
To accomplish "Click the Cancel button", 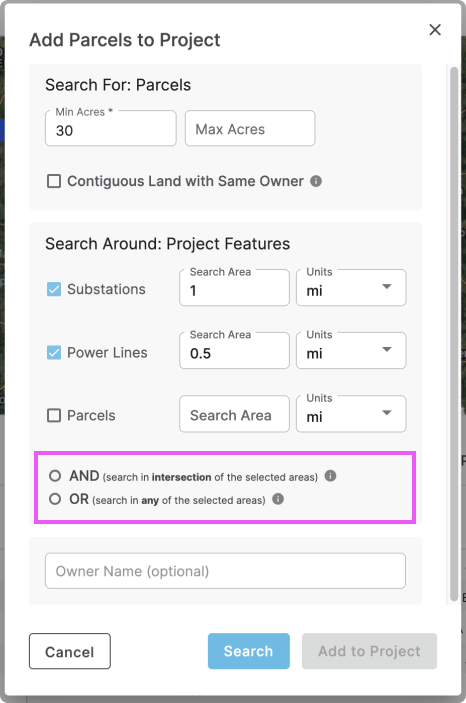I will point(70,651).
